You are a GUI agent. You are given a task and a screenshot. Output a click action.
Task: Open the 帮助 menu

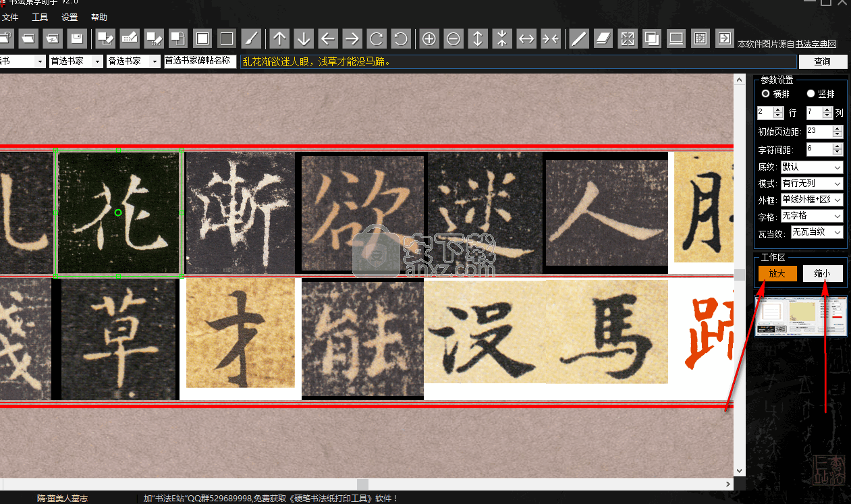point(99,18)
